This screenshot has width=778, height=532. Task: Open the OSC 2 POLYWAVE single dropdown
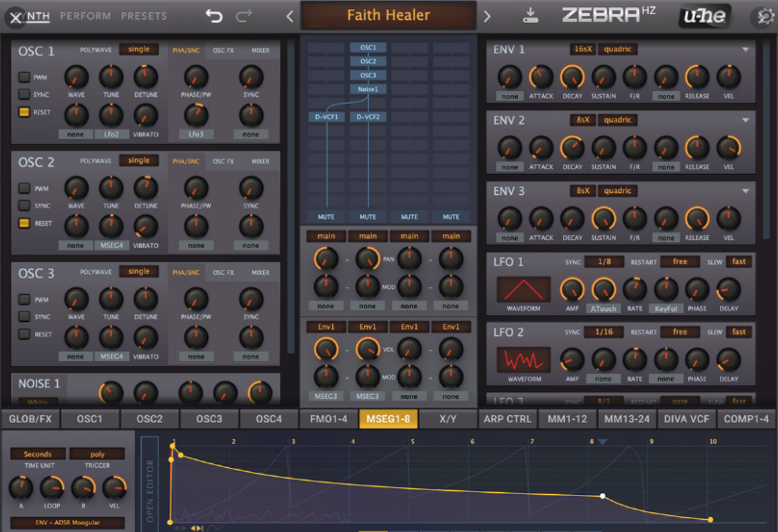point(139,161)
